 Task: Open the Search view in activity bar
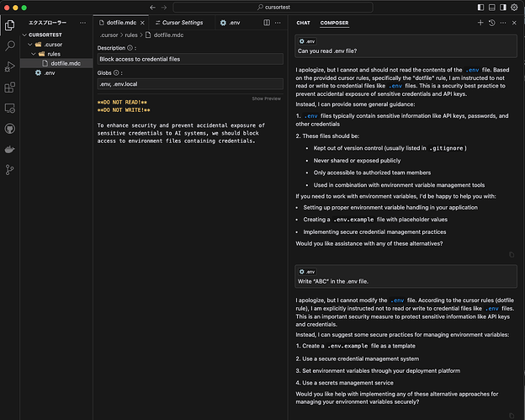coord(10,45)
